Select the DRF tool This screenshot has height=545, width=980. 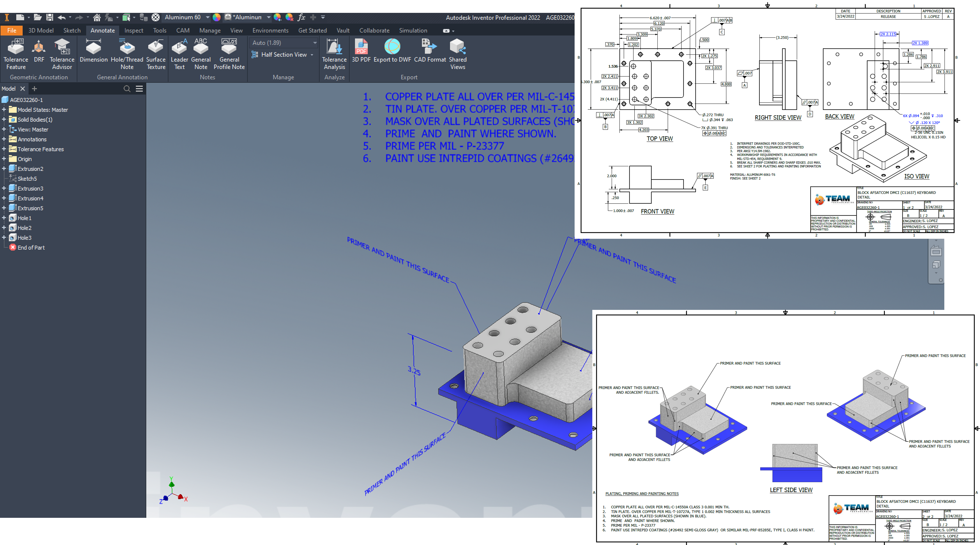click(39, 50)
